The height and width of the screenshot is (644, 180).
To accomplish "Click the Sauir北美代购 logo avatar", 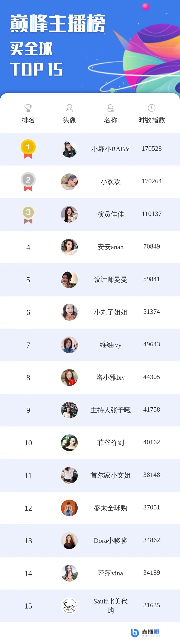I will click(69, 606).
